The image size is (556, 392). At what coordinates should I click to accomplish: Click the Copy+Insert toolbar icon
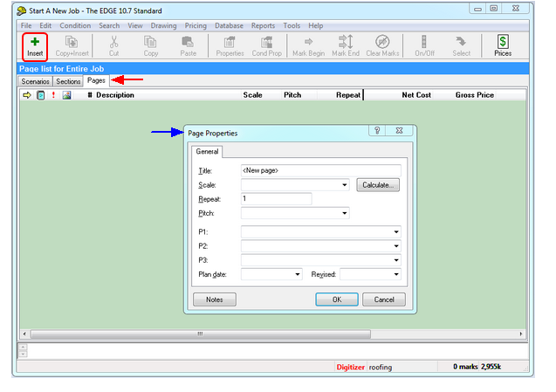tap(72, 42)
